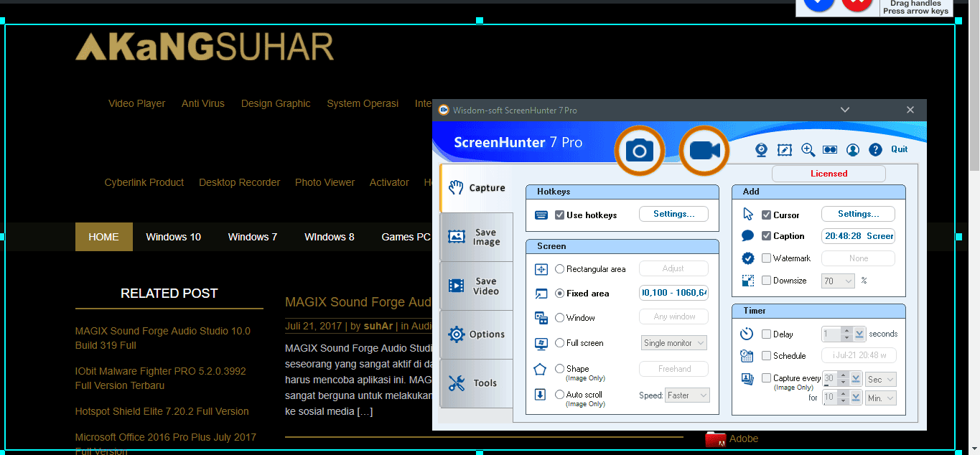Click the camera image capture button
The width and height of the screenshot is (980, 455).
pyautogui.click(x=640, y=151)
